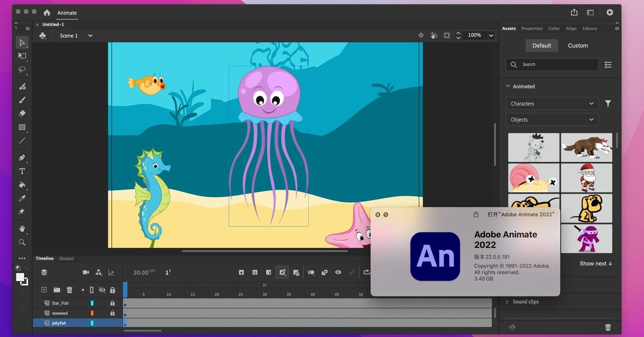Select the Asset Warp pin tool
Screen dimensions: 644x337
[x=22, y=212]
